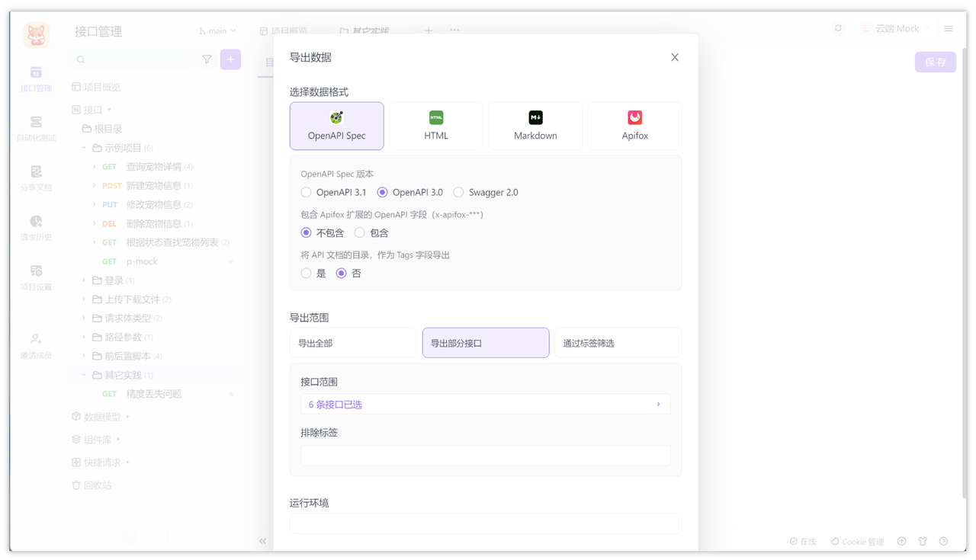The image size is (976, 560).
Task: Open the tab bar more options ellipsis
Action: 454,30
